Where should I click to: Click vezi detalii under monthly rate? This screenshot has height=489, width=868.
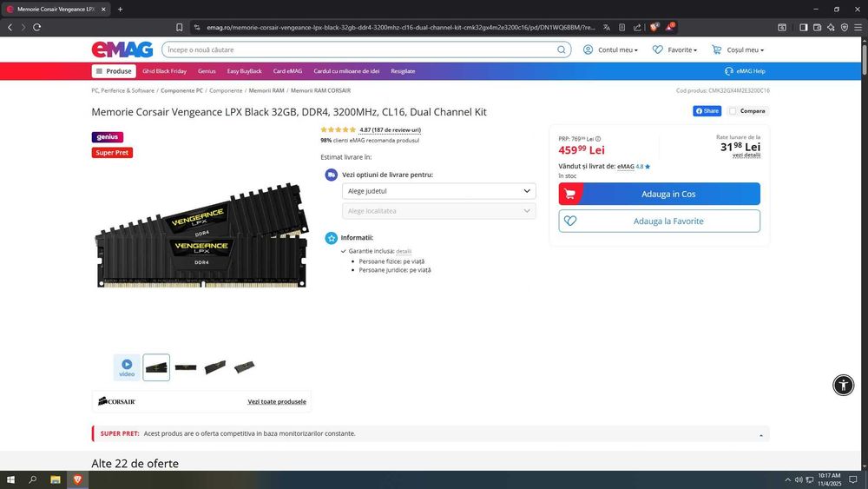click(x=746, y=155)
